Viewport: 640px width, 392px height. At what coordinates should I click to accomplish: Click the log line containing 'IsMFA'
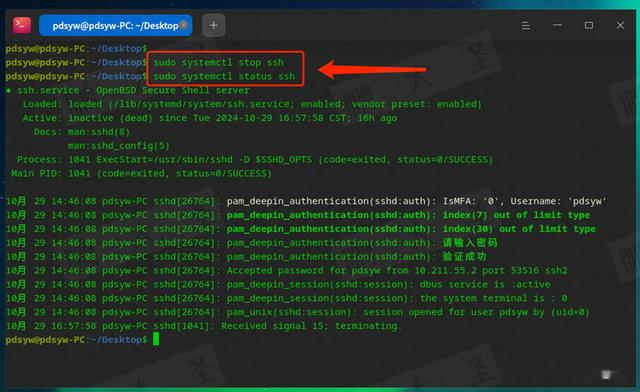point(306,201)
